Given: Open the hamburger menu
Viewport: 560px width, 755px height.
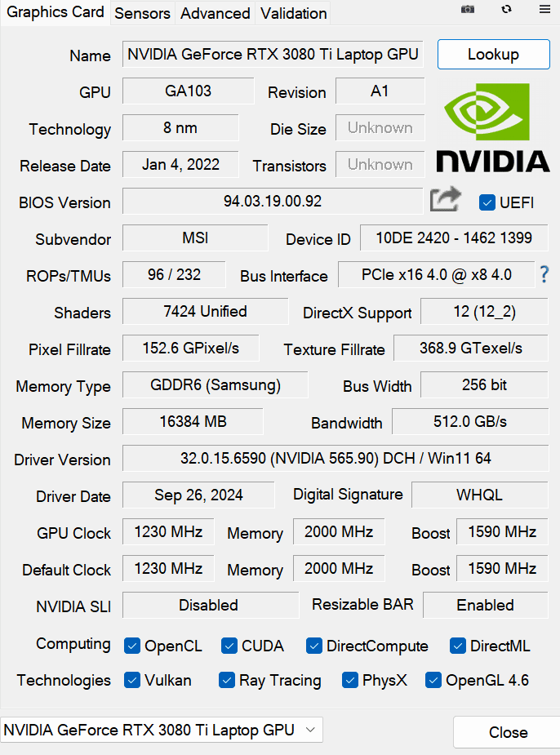Looking at the screenshot, I should [x=544, y=9].
